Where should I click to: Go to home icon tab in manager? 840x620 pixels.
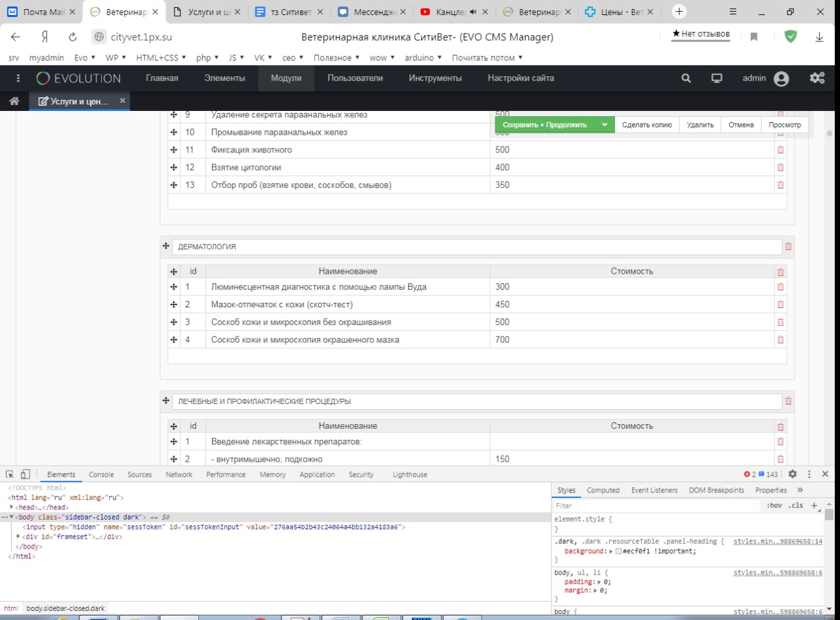coord(14,101)
